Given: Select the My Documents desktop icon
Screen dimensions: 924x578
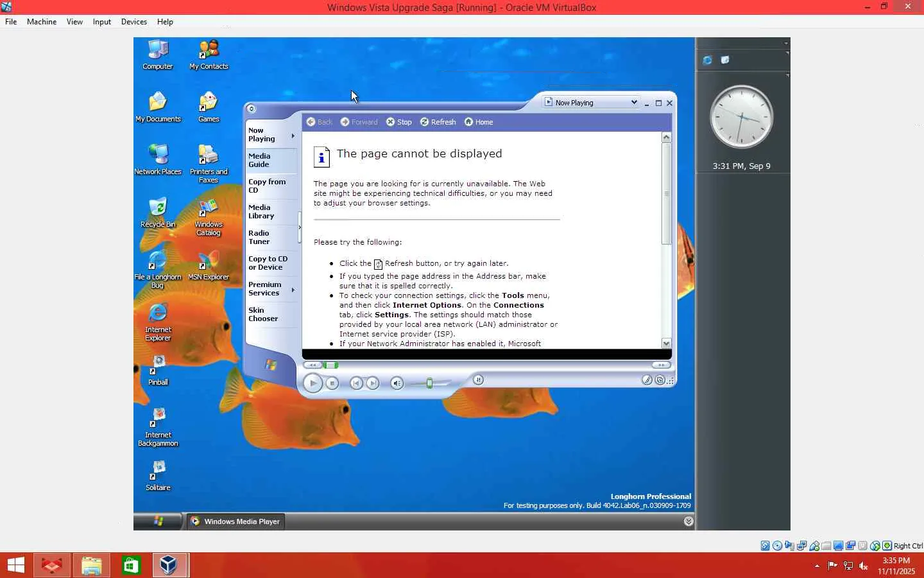Looking at the screenshot, I should (x=158, y=107).
